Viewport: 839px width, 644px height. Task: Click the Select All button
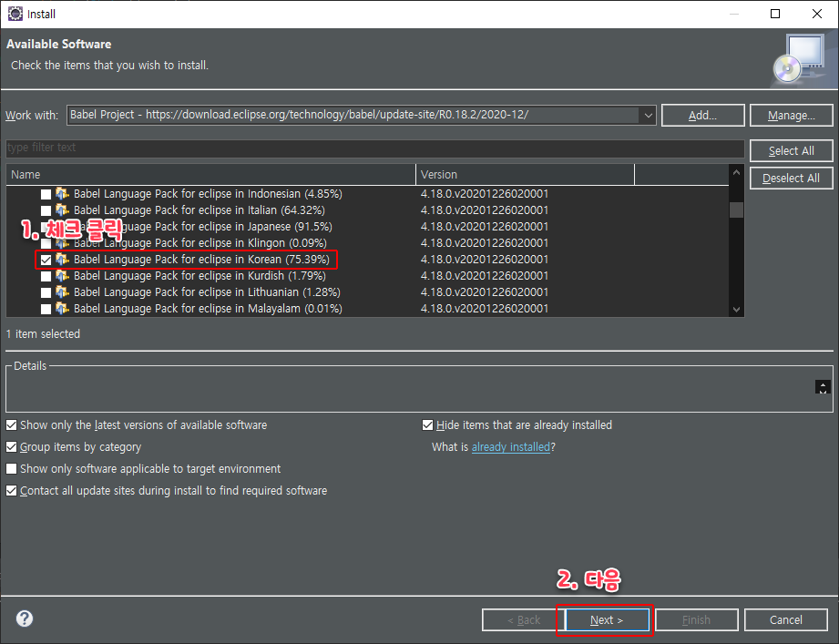tap(792, 151)
